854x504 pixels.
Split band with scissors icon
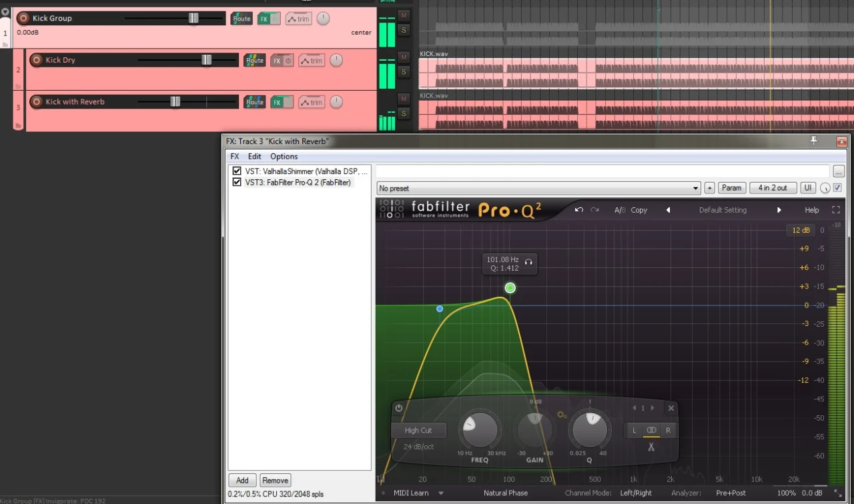651,447
